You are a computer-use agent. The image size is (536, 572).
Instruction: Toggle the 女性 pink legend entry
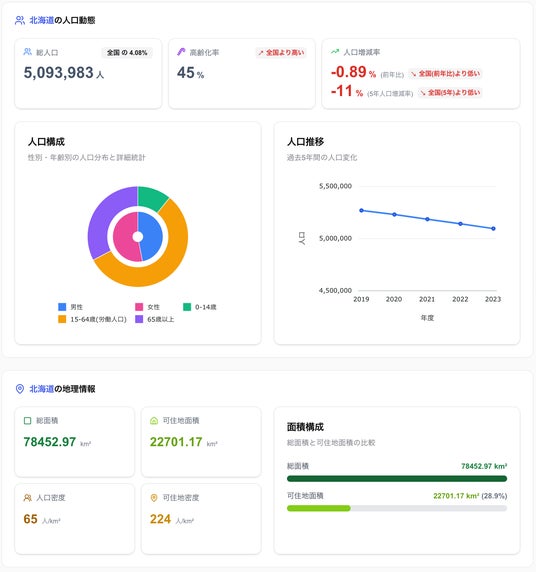pyautogui.click(x=148, y=307)
